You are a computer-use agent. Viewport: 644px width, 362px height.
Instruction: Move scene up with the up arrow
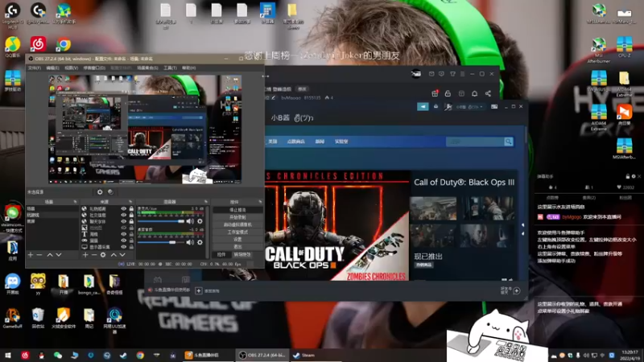point(50,255)
